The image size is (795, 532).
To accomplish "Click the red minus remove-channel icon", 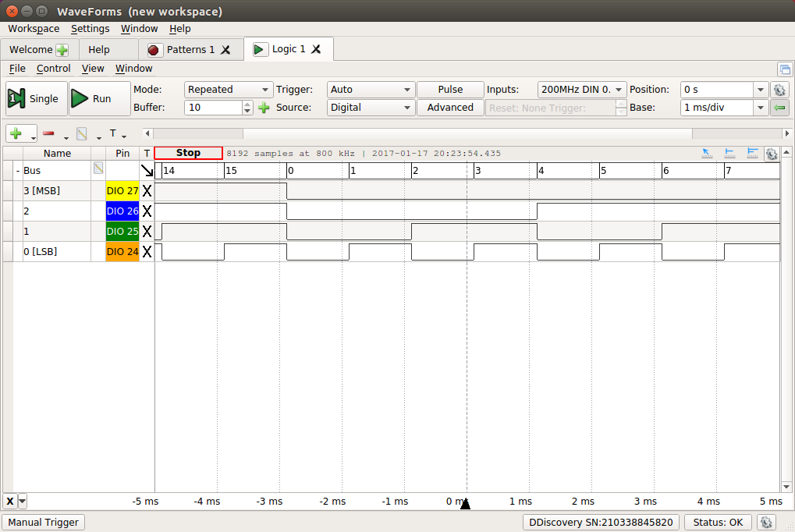I will point(48,133).
